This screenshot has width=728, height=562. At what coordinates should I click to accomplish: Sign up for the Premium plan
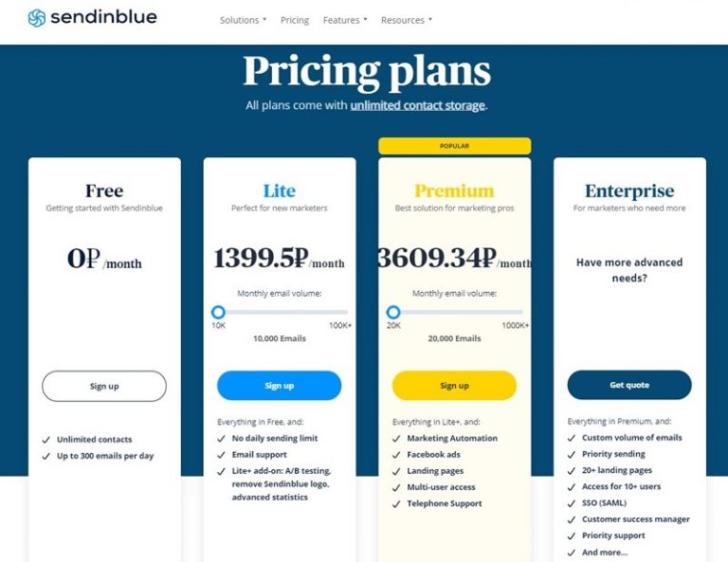(x=454, y=386)
